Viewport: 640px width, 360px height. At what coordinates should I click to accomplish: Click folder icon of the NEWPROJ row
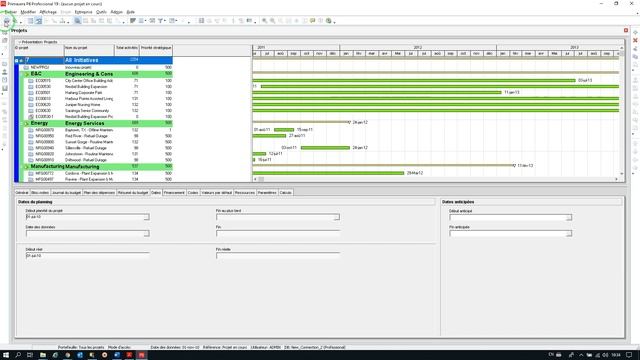(x=26, y=67)
